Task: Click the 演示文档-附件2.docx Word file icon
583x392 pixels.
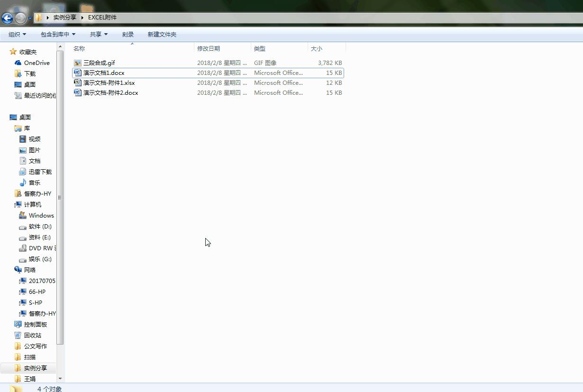Action: pos(78,93)
